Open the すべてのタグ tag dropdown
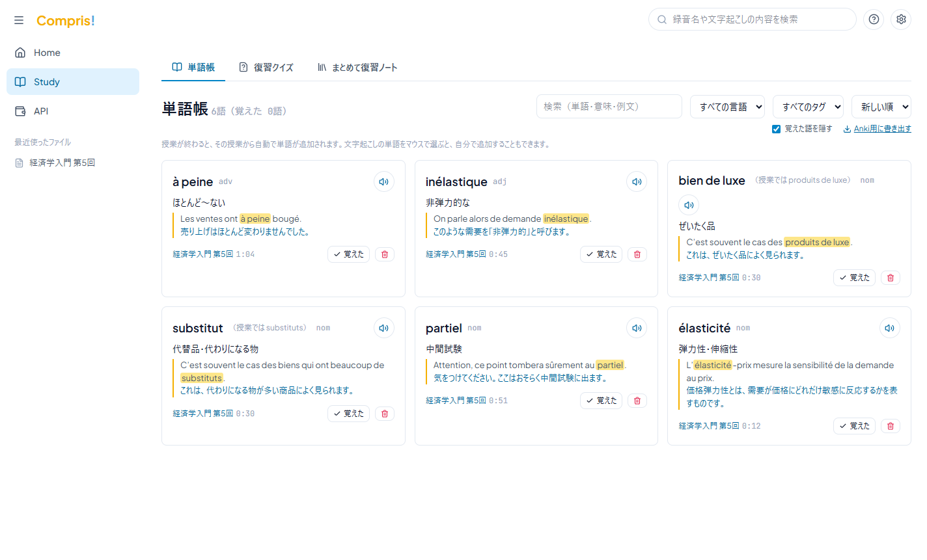The image size is (927, 560). point(808,107)
